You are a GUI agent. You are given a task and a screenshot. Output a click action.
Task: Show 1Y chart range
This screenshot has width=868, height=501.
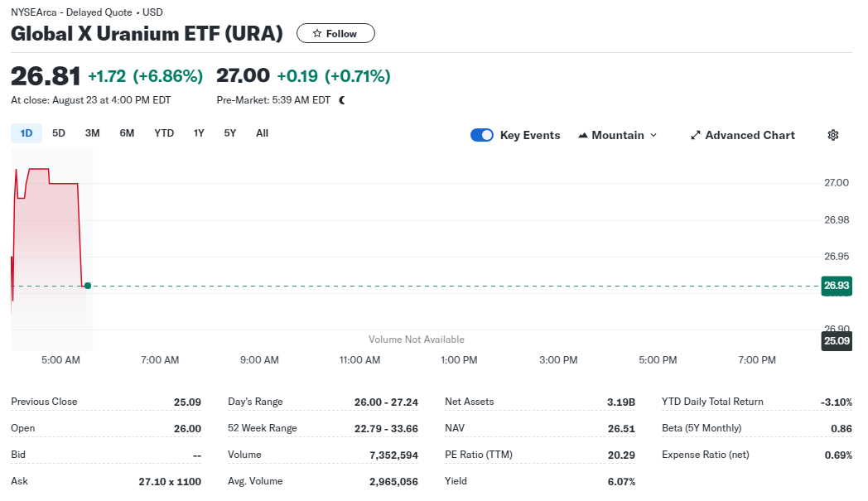199,133
